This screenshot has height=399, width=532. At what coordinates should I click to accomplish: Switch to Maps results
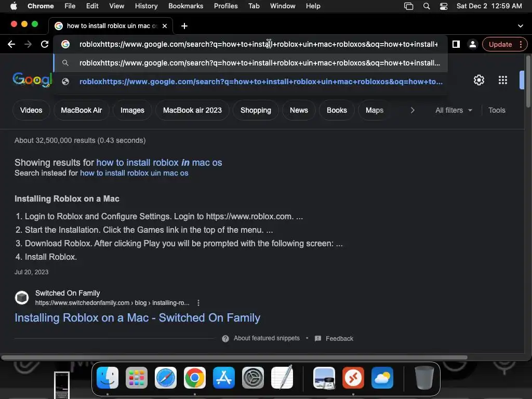[x=375, y=110]
